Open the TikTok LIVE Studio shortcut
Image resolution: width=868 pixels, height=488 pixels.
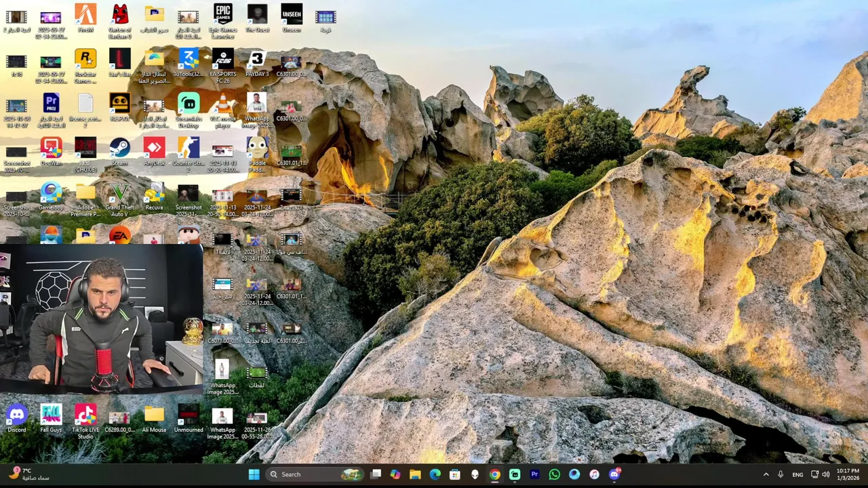click(x=85, y=422)
